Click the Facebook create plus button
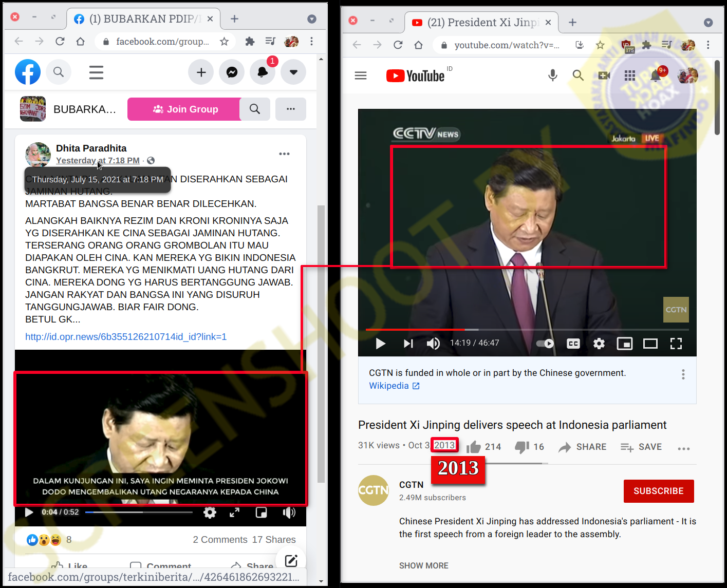The width and height of the screenshot is (727, 588). pos(201,72)
